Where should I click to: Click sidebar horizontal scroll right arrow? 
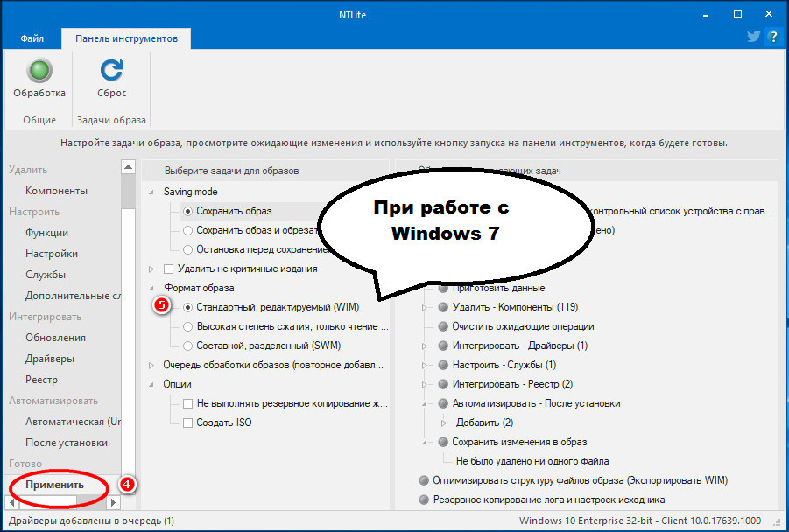[113, 502]
